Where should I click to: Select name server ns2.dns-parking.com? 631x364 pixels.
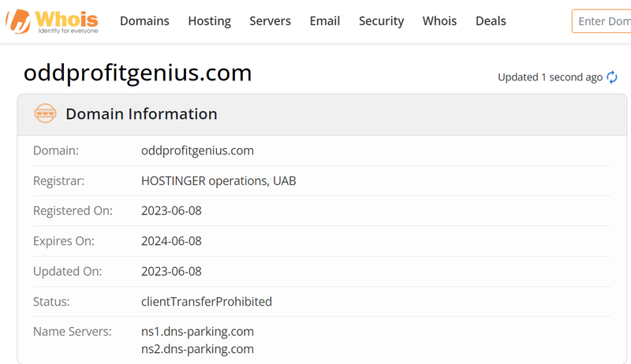click(x=197, y=349)
